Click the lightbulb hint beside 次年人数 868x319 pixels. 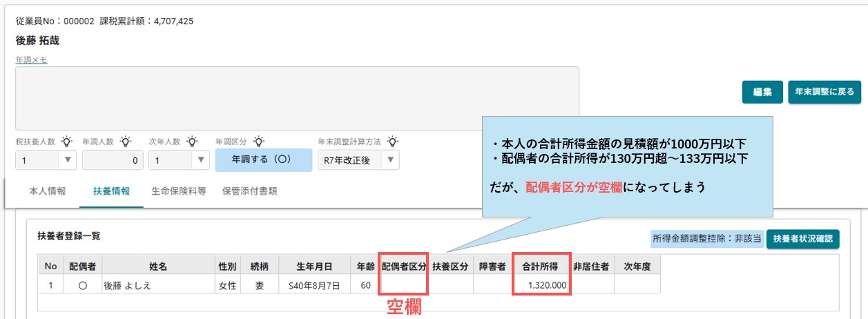(x=193, y=142)
